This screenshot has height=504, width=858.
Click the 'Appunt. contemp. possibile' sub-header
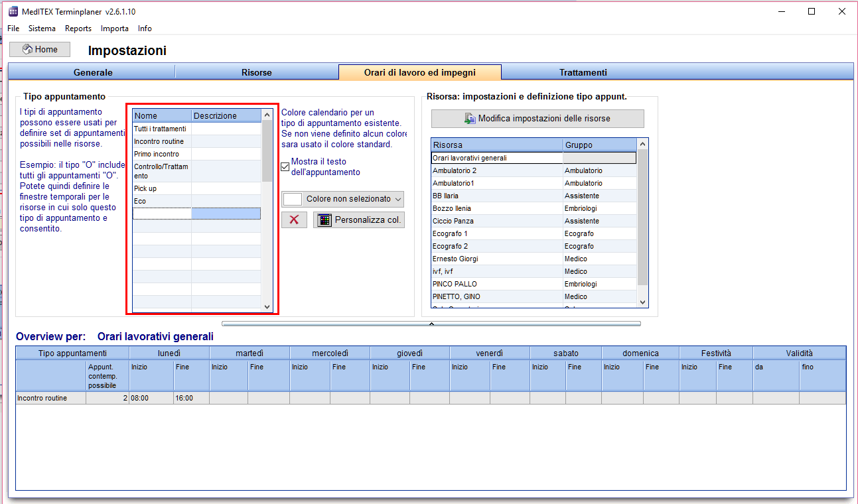[107, 376]
